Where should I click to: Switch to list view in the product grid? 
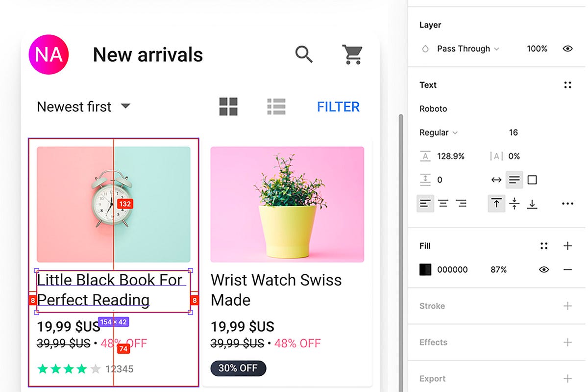coord(276,106)
